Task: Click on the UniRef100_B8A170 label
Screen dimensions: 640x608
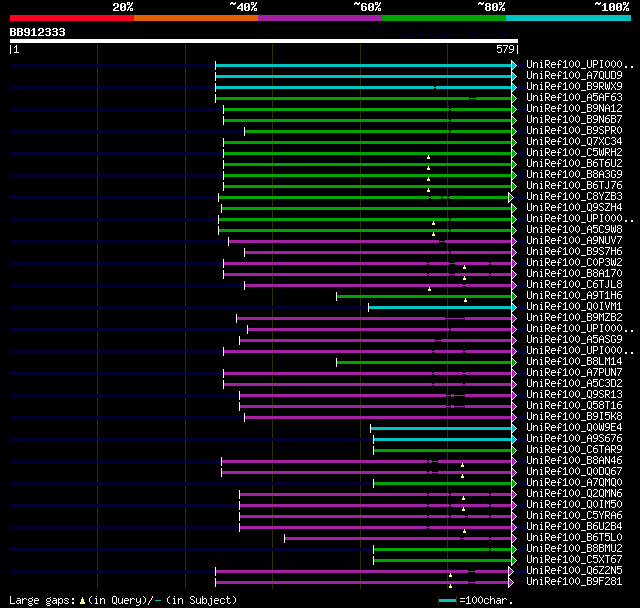Action: pos(574,274)
